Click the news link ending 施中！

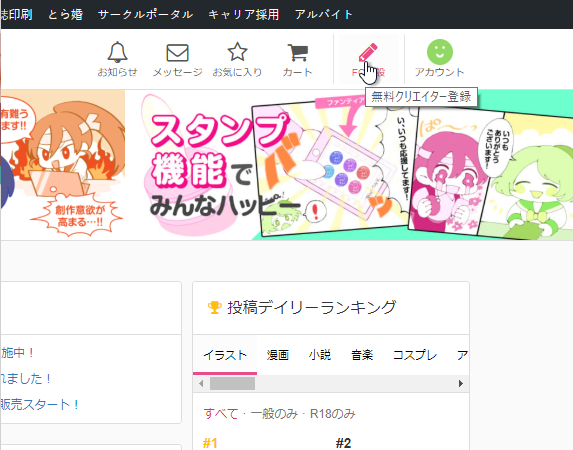click(17, 353)
